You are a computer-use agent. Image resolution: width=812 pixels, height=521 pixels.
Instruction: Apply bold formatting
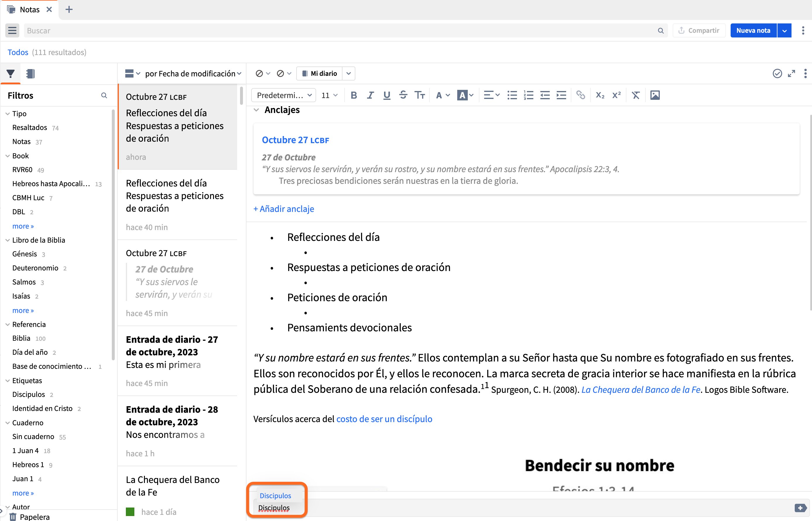tap(354, 95)
